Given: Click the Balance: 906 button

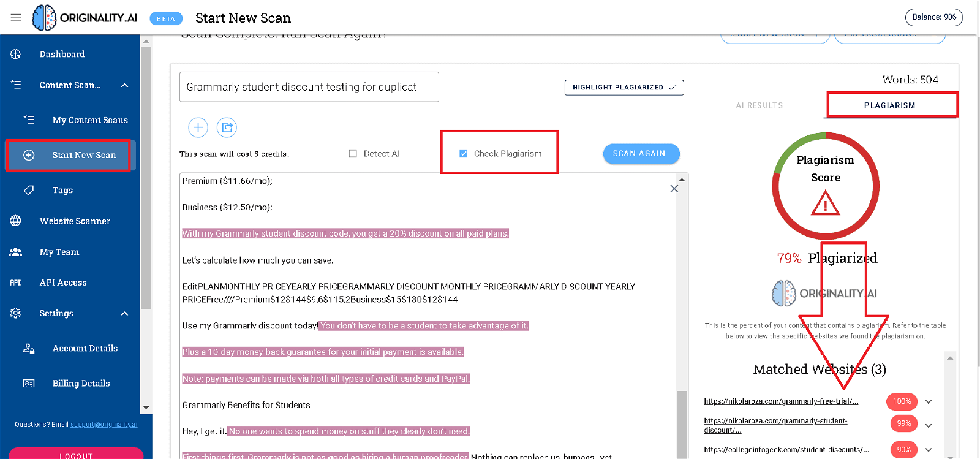Looking at the screenshot, I should [934, 17].
